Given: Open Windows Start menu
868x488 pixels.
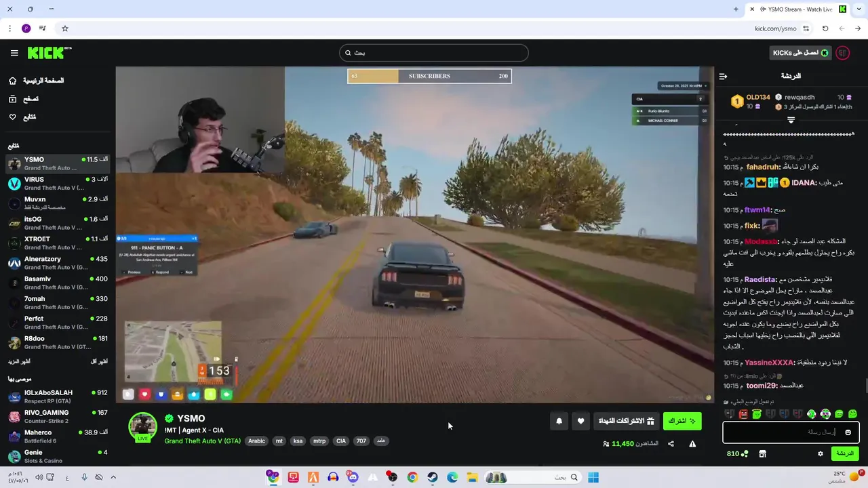Looking at the screenshot, I should [593, 477].
